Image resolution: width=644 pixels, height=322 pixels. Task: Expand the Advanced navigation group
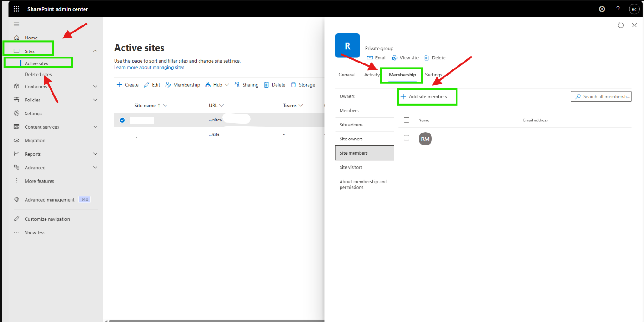click(95, 167)
